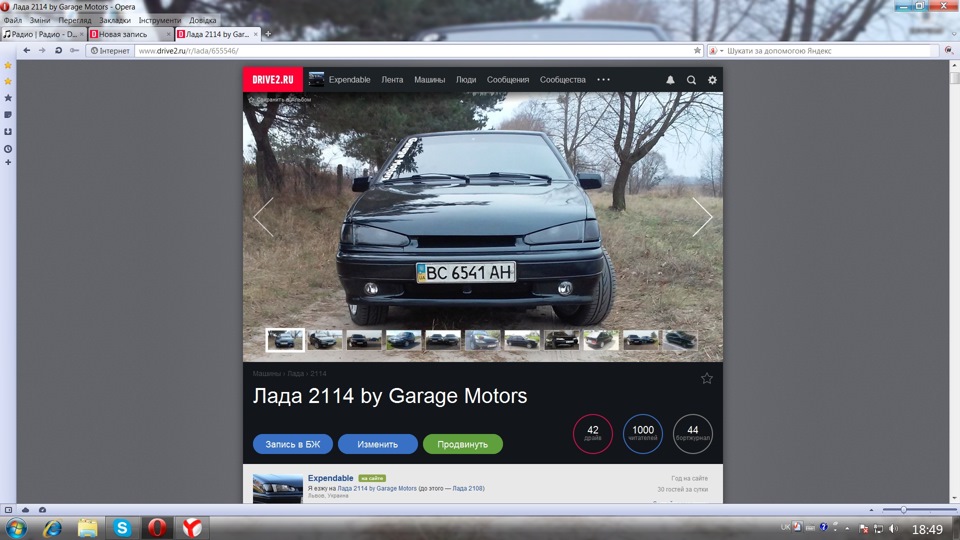This screenshot has width=960, height=540.
Task: Close the Лада 2114 by Gar.. tab
Action: (256, 34)
